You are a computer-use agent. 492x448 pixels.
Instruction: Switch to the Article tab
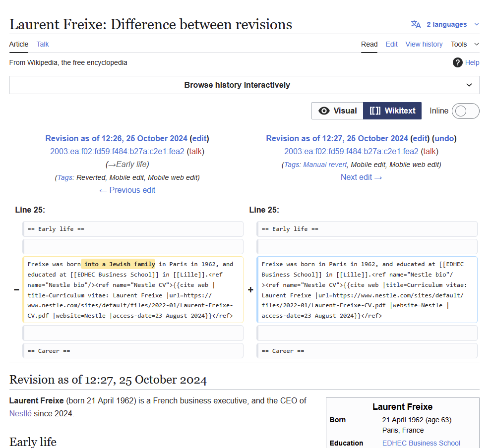tap(19, 44)
